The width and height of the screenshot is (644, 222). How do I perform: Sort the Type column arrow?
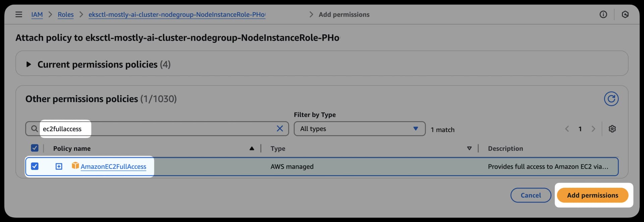(469, 148)
